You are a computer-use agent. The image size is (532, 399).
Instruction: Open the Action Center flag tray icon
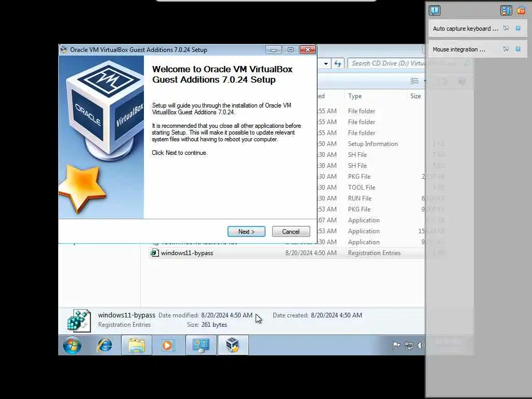pyautogui.click(x=395, y=345)
